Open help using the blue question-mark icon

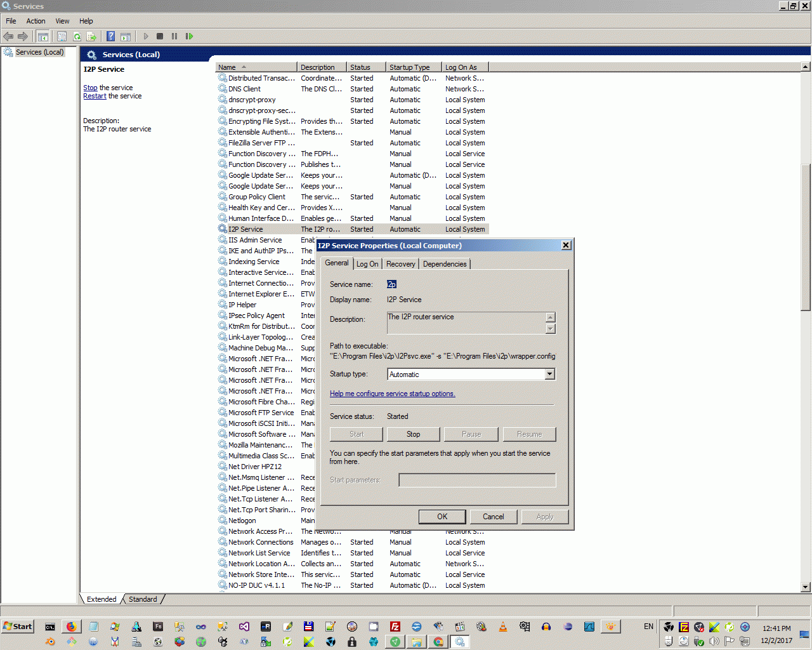click(x=110, y=37)
